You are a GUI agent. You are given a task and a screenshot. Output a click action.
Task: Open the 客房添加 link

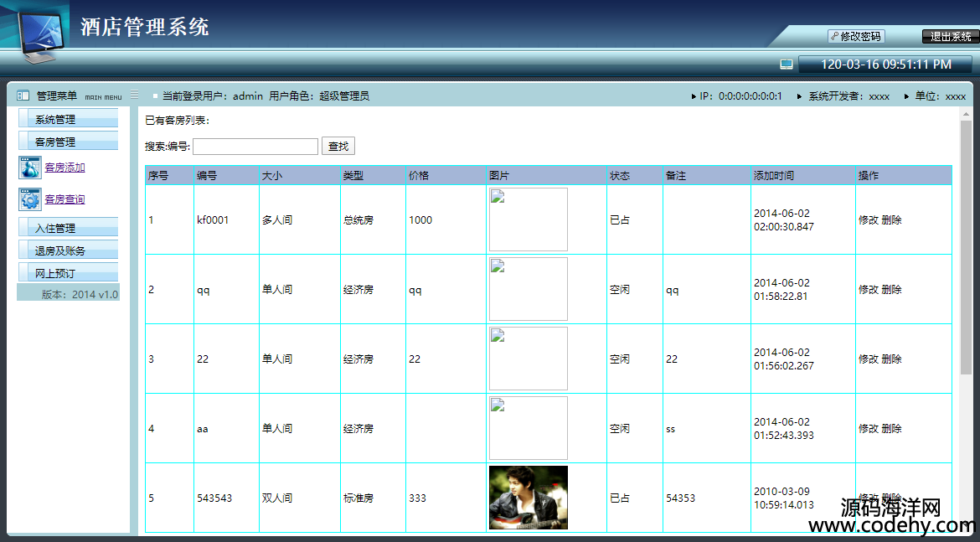(x=65, y=168)
